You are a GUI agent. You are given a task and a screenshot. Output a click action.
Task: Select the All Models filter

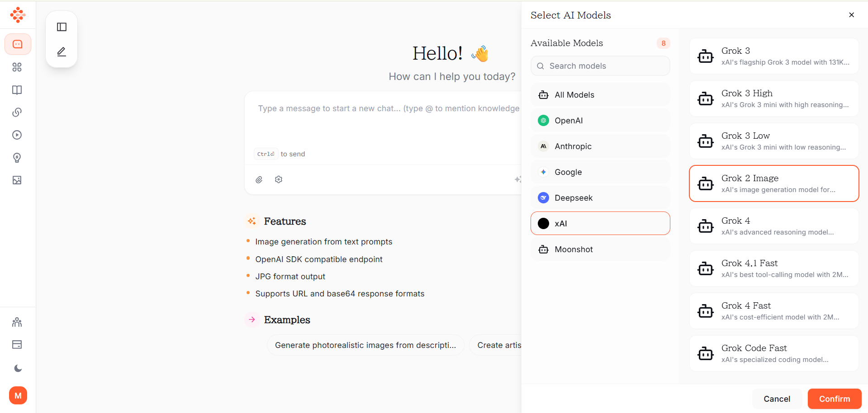(600, 95)
